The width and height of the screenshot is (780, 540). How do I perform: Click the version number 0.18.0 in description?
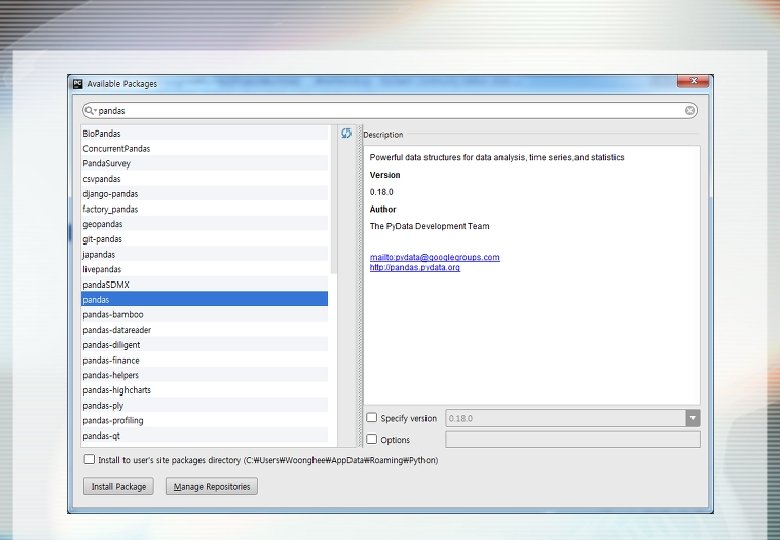tap(382, 192)
